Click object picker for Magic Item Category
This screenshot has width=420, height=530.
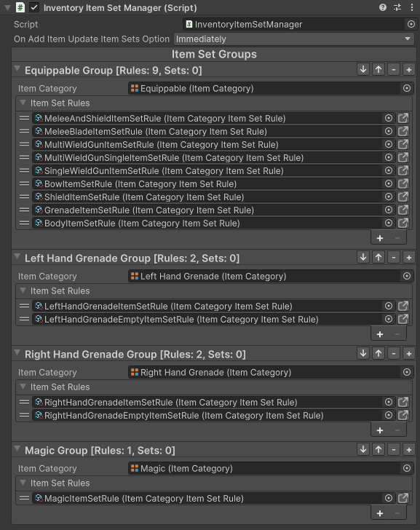coord(407,468)
